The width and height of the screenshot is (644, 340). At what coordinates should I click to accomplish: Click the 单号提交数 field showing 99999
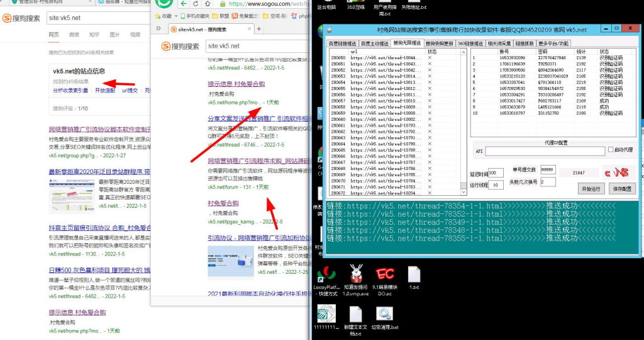point(548,170)
